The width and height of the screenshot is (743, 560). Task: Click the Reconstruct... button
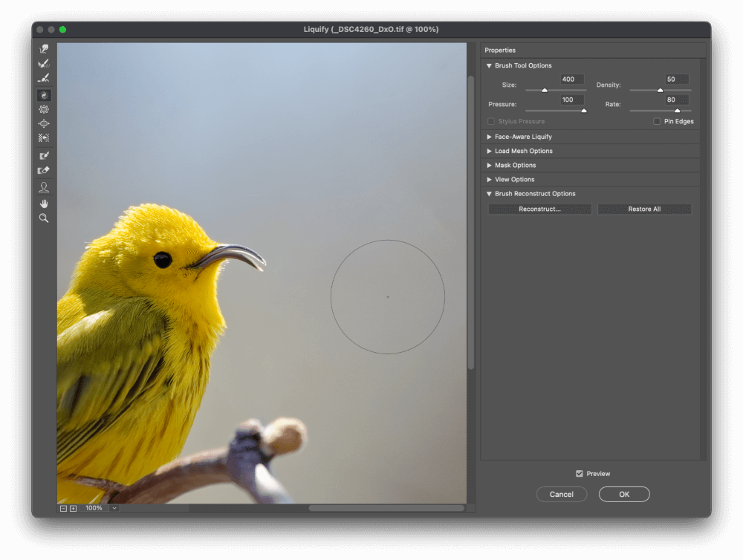click(539, 209)
